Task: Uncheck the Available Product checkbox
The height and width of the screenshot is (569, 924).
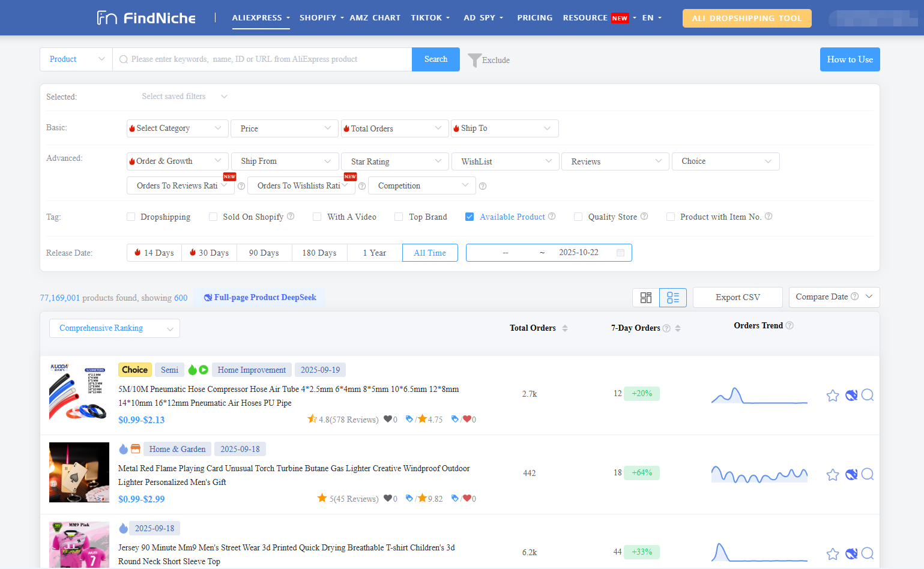Action: coord(470,217)
